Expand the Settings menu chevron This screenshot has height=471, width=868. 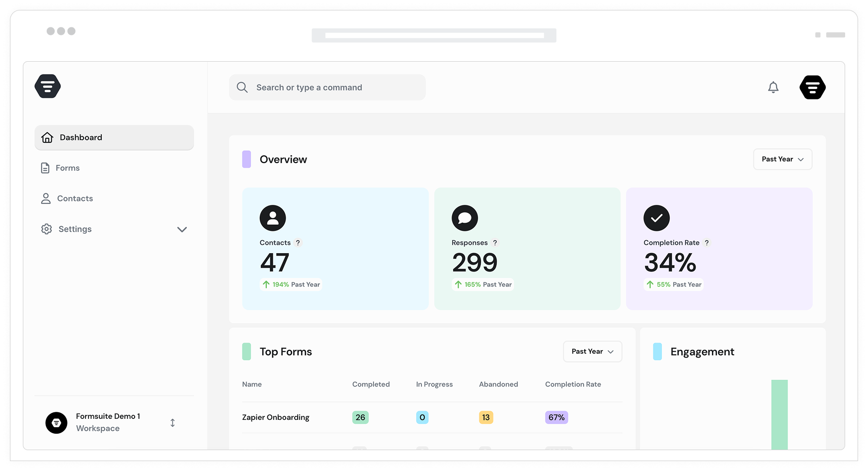pyautogui.click(x=182, y=229)
